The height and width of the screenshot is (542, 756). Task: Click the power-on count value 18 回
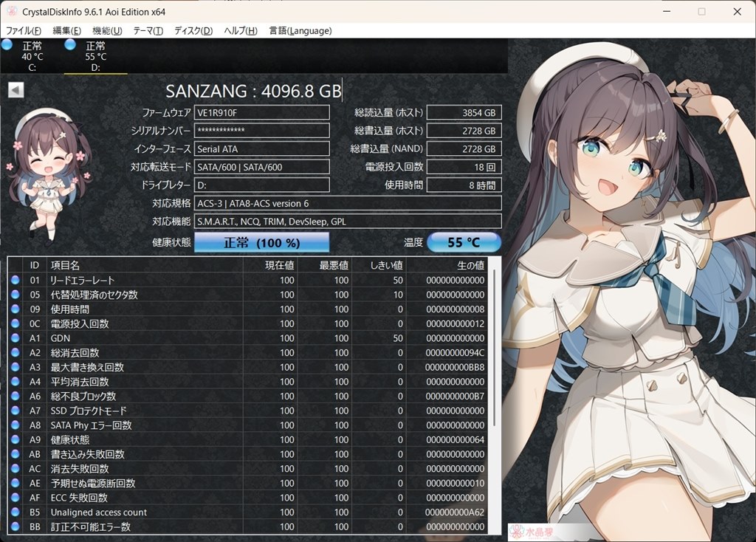pos(464,167)
